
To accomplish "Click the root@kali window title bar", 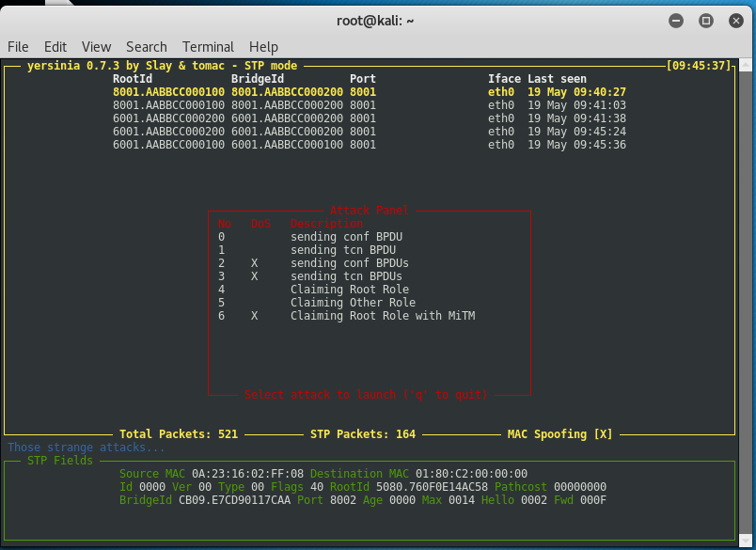I will click(374, 21).
